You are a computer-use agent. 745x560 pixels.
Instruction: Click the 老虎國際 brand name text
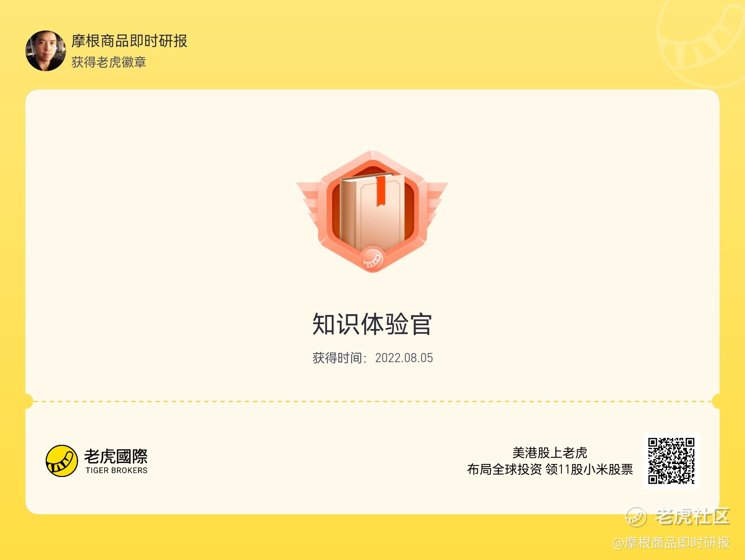[x=116, y=456]
